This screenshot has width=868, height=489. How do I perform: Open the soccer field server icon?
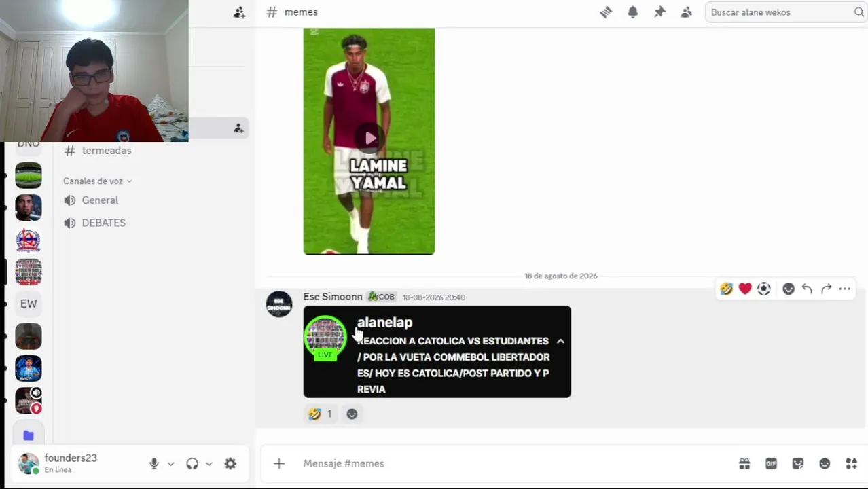pos(29,176)
